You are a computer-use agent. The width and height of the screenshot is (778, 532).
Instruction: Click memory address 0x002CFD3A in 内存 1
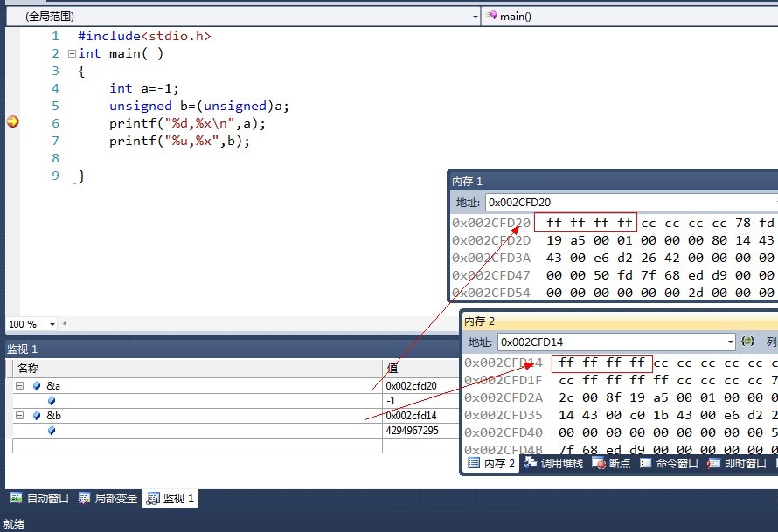click(x=491, y=258)
